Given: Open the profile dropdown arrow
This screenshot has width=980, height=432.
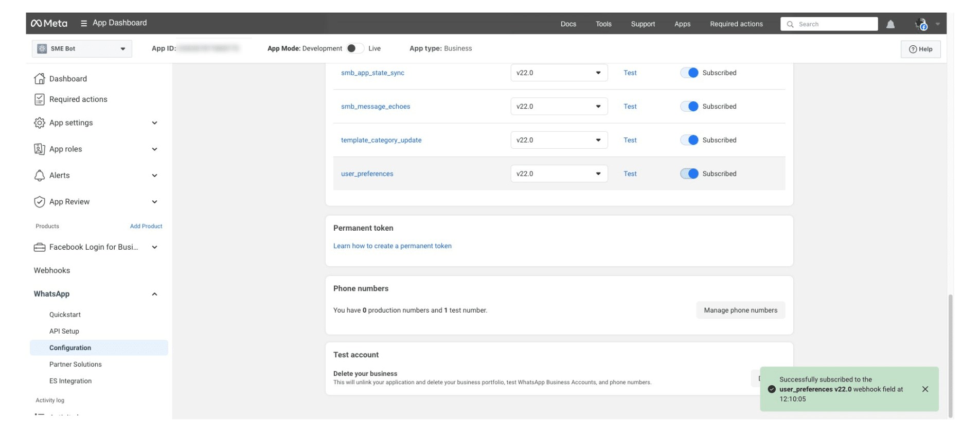Looking at the screenshot, I should (937, 24).
